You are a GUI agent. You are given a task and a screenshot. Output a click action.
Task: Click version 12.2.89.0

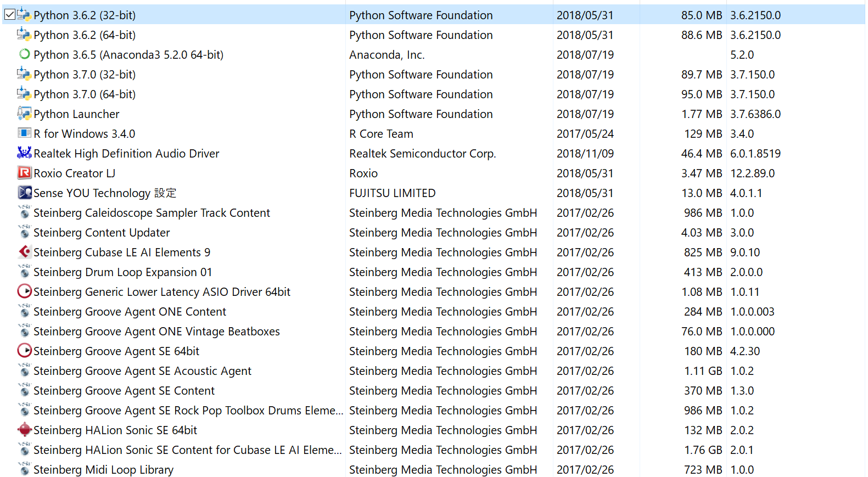[753, 173]
